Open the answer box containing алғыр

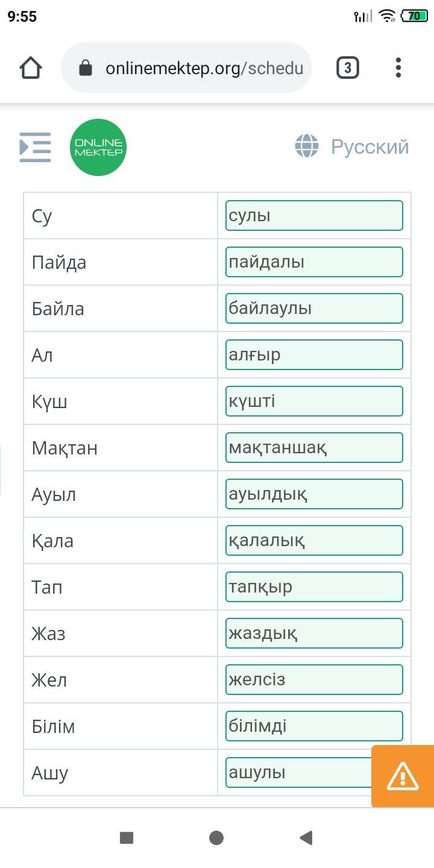point(314,355)
